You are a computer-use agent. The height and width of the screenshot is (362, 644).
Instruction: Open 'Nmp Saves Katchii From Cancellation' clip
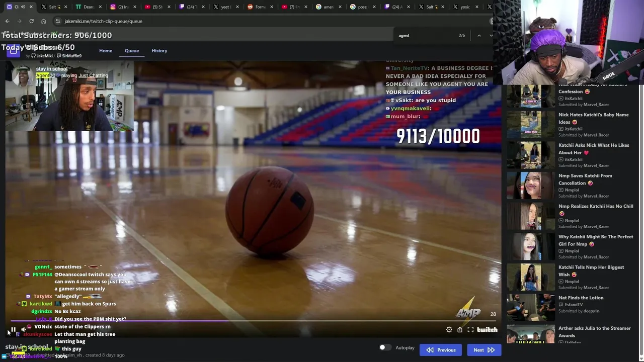[x=585, y=179]
